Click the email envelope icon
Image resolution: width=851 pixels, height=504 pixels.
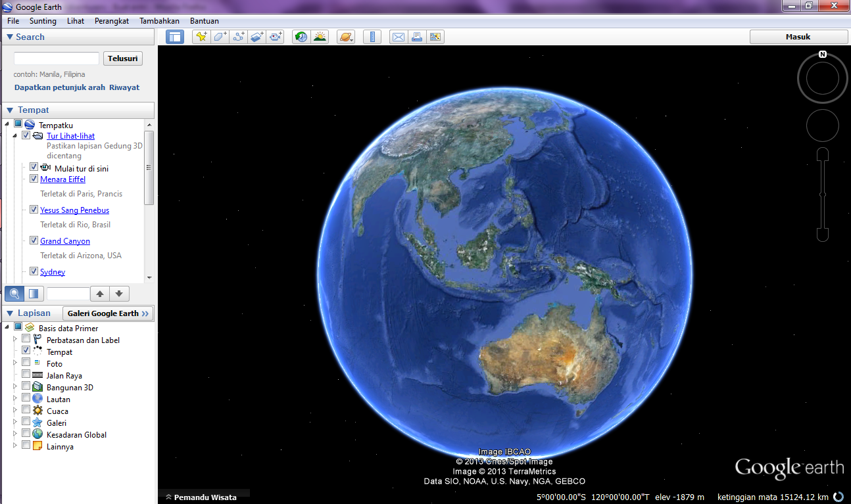pyautogui.click(x=398, y=37)
